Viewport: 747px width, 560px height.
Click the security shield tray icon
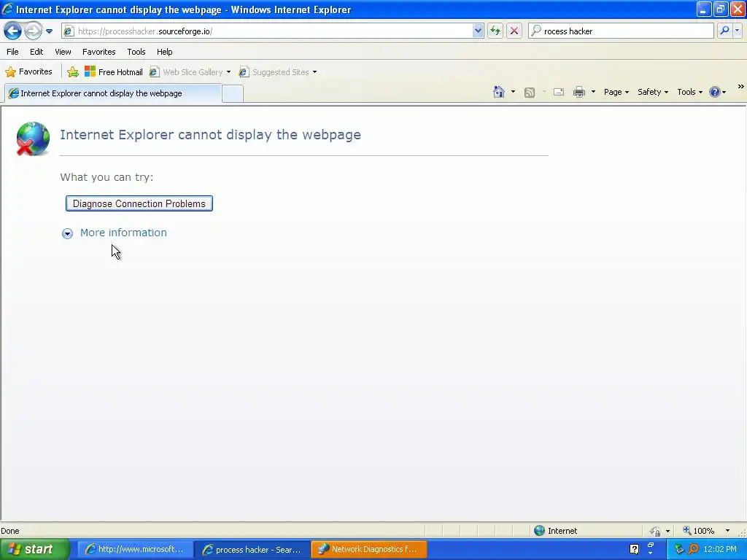(x=679, y=550)
